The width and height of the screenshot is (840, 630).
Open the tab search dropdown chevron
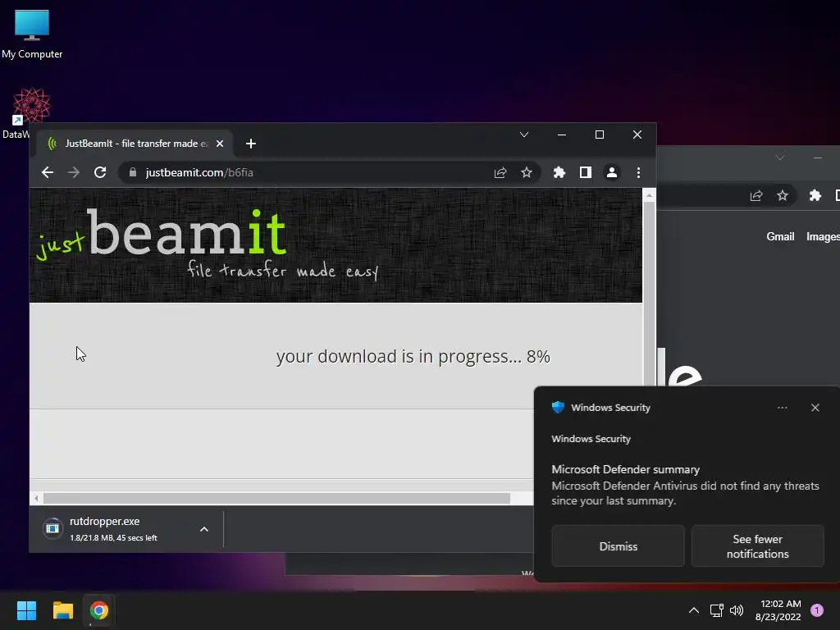pyautogui.click(x=524, y=135)
